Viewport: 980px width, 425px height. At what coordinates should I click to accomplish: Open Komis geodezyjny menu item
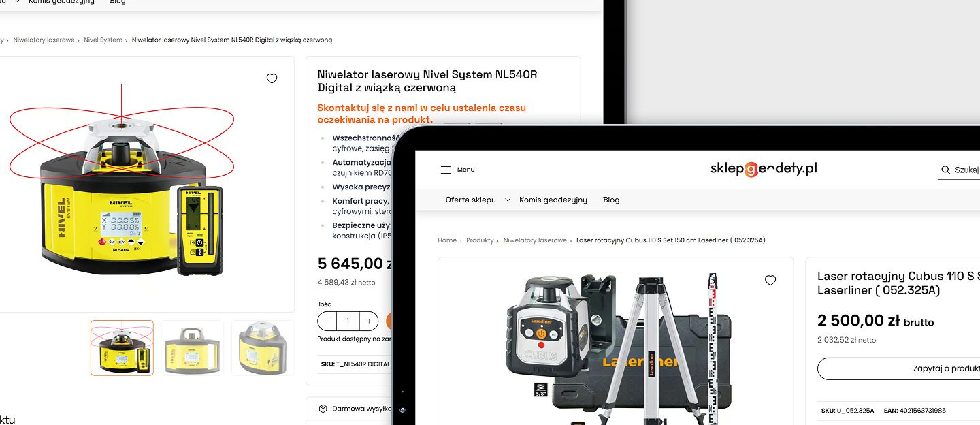tap(553, 200)
